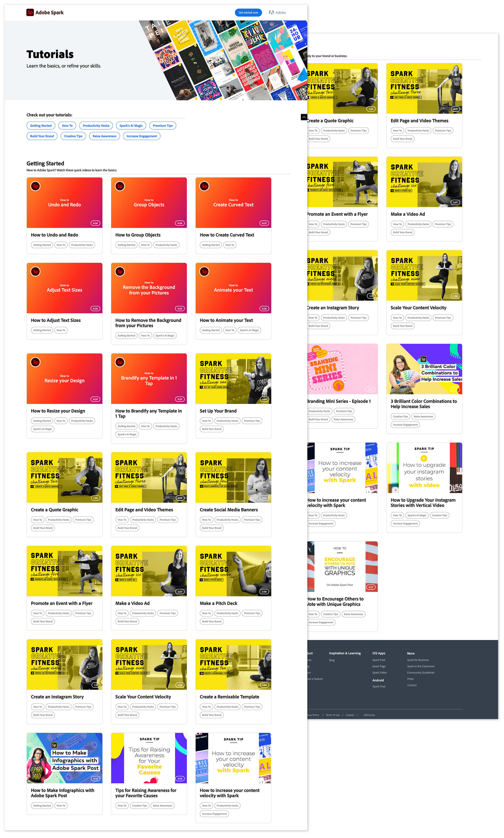Click the Sp badge on Group Objects thumbnail

coord(120,186)
